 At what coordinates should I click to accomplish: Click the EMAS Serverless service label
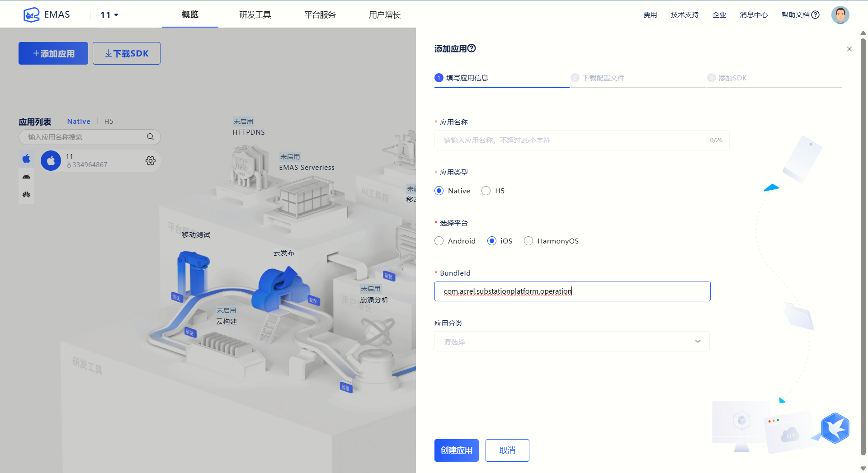(307, 168)
